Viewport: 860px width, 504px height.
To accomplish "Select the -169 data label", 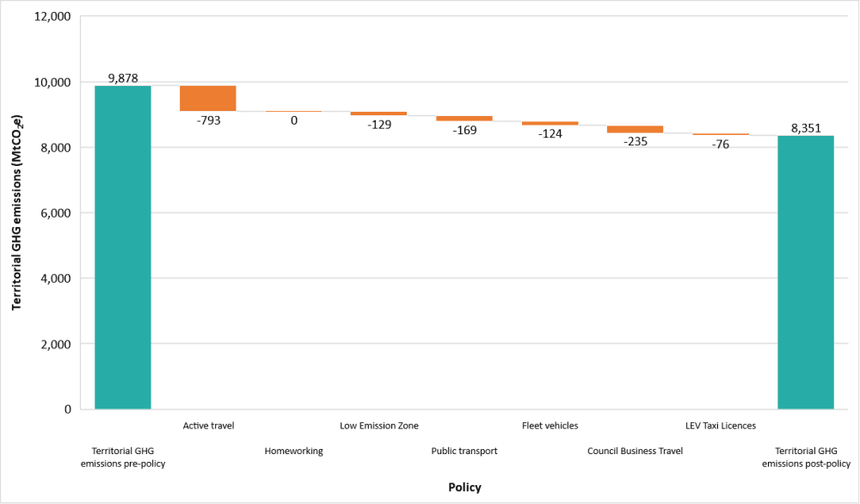I will (x=464, y=132).
